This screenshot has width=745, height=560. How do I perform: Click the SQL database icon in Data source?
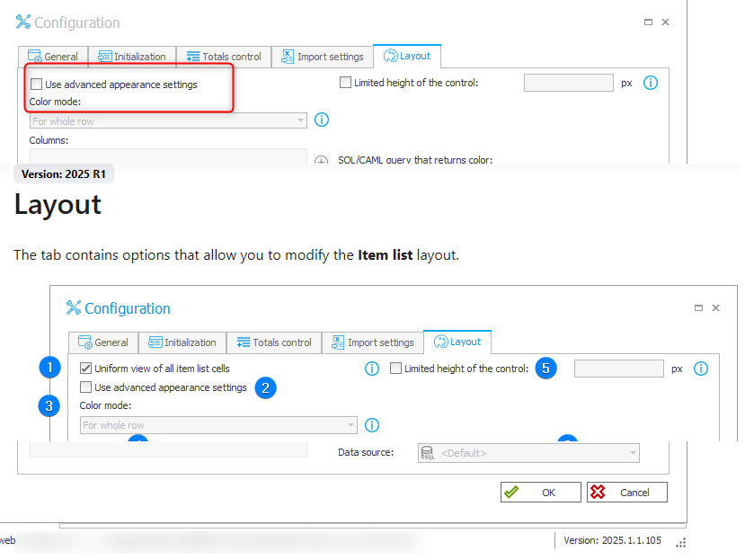428,453
